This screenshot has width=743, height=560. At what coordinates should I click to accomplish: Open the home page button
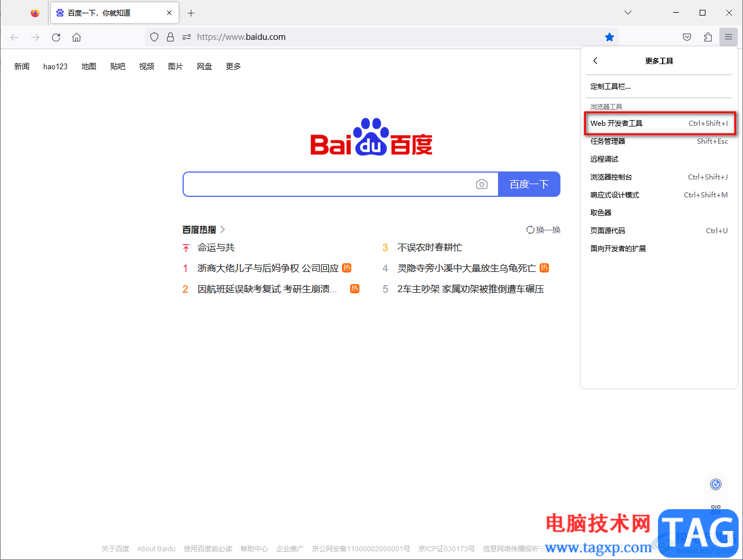tap(76, 37)
